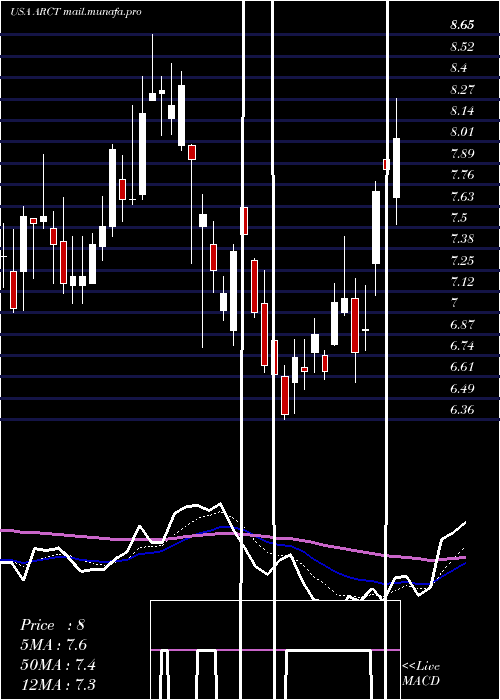Click the 6.87 price axis label

(x=462, y=325)
